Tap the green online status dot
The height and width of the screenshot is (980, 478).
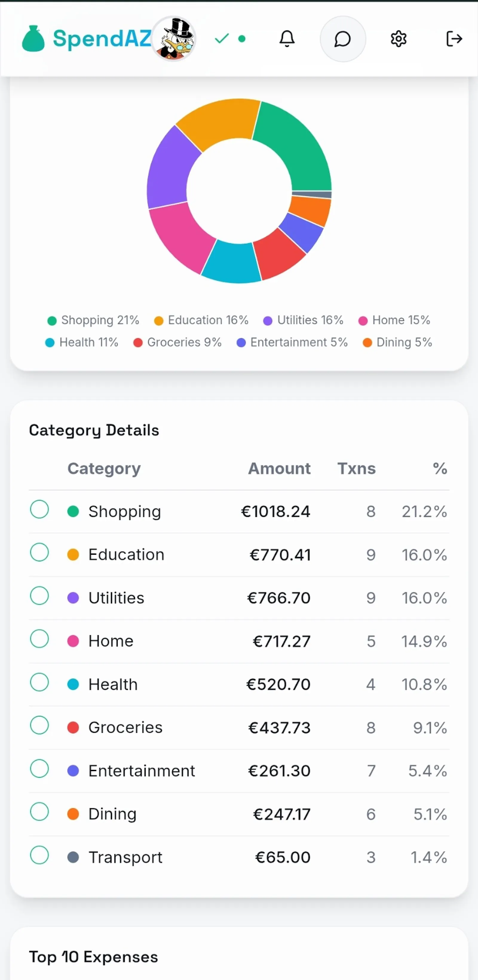click(x=242, y=39)
